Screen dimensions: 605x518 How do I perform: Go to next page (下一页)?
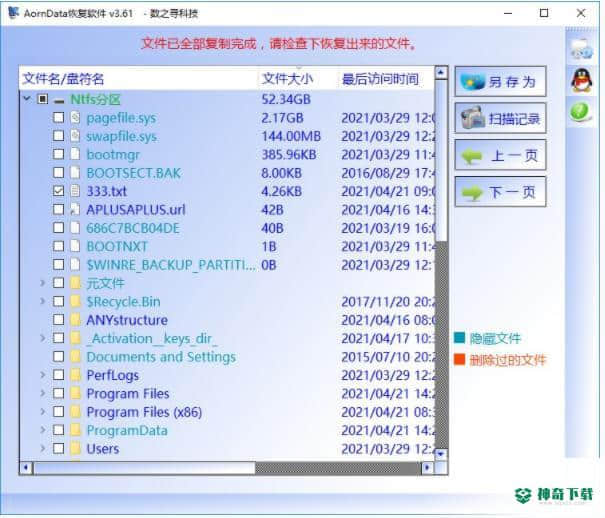pos(500,192)
